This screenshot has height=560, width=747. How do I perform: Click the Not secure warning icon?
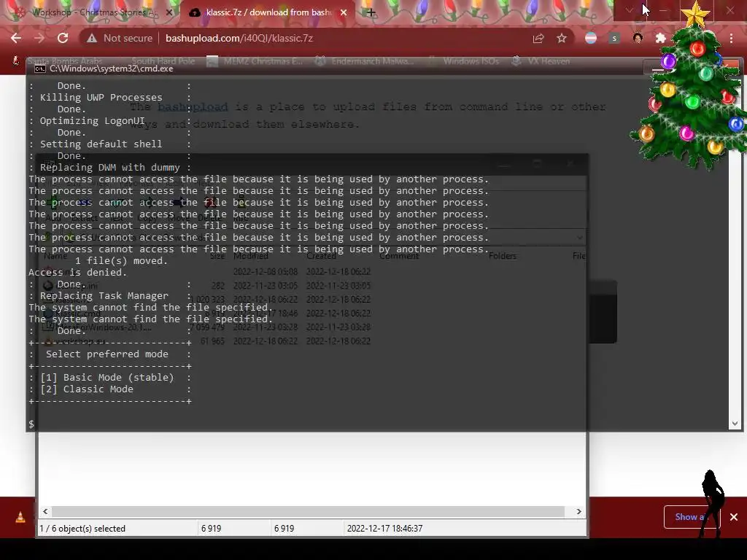click(92, 38)
